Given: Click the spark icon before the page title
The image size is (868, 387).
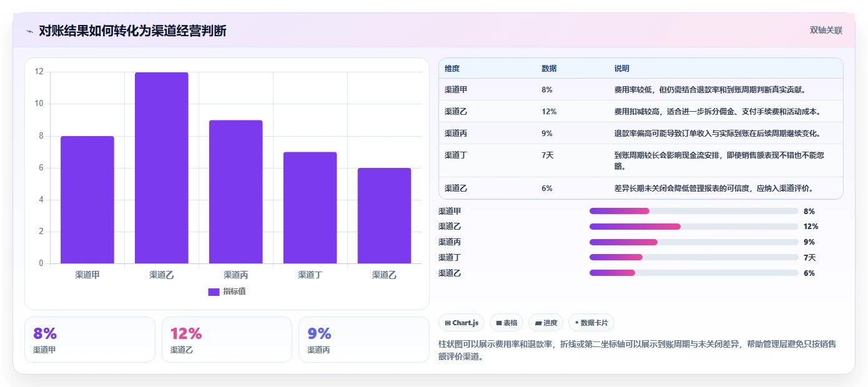Looking at the screenshot, I should (29, 31).
